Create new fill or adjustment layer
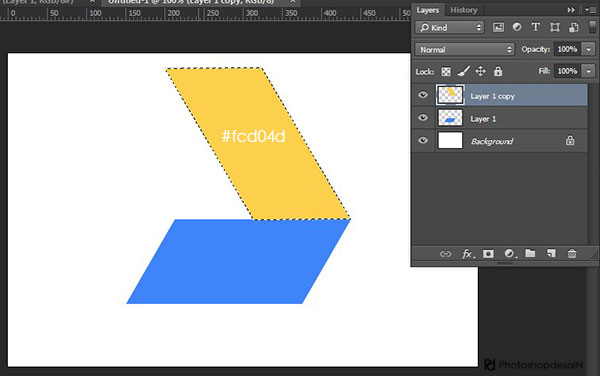This screenshot has width=600, height=376. [510, 254]
